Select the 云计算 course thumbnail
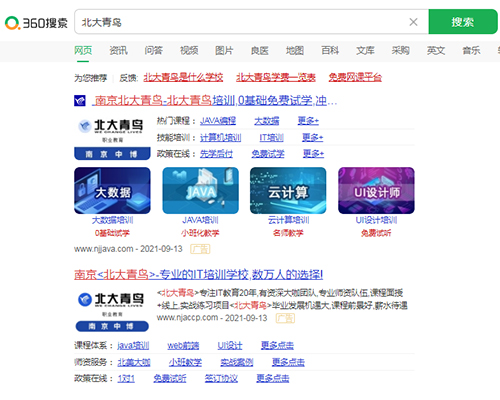This screenshot has height=400, width=500. point(288,190)
